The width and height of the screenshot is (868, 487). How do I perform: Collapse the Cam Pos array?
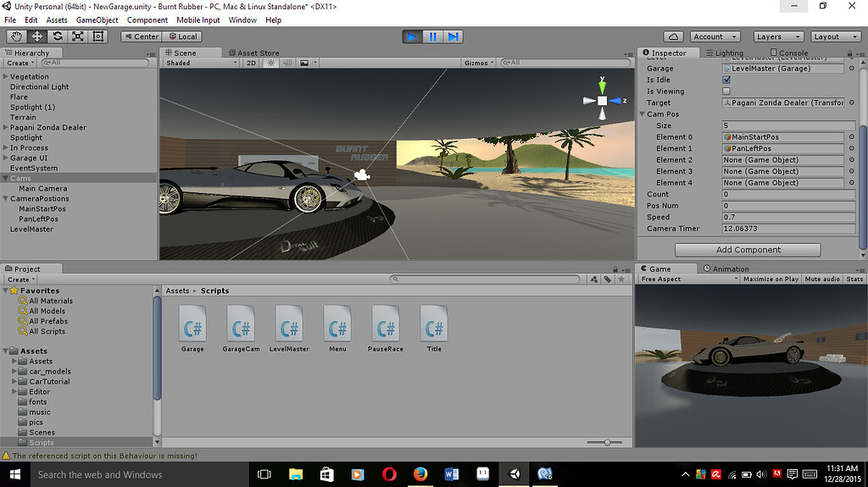coord(643,114)
